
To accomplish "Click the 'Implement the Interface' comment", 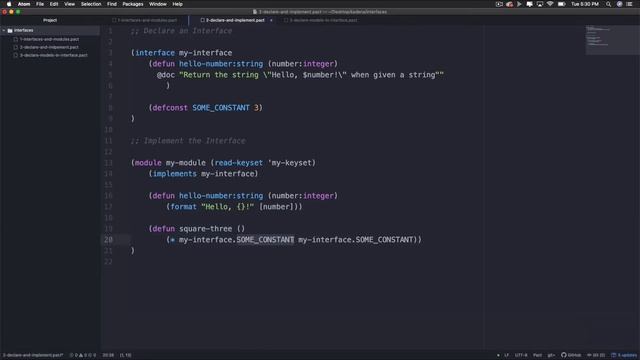I will [x=188, y=140].
